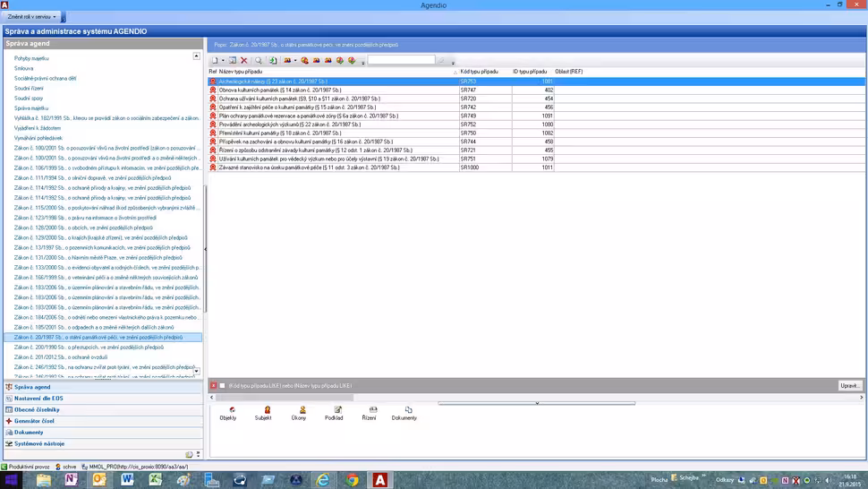Switch to the Systémové nástroje section

coord(39,443)
